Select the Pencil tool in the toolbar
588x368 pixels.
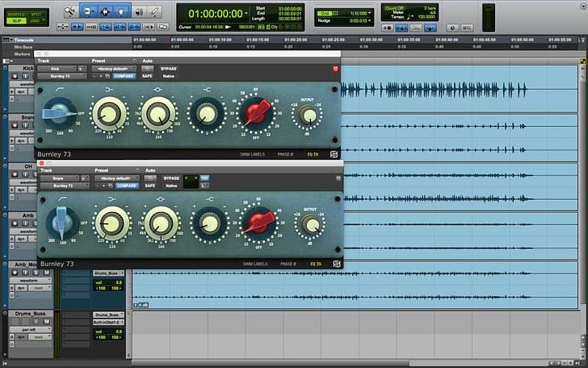point(155,11)
